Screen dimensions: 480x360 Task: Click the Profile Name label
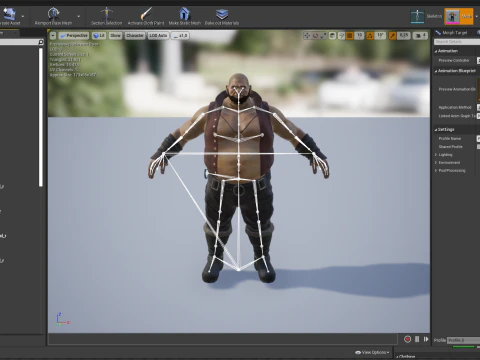coord(450,138)
